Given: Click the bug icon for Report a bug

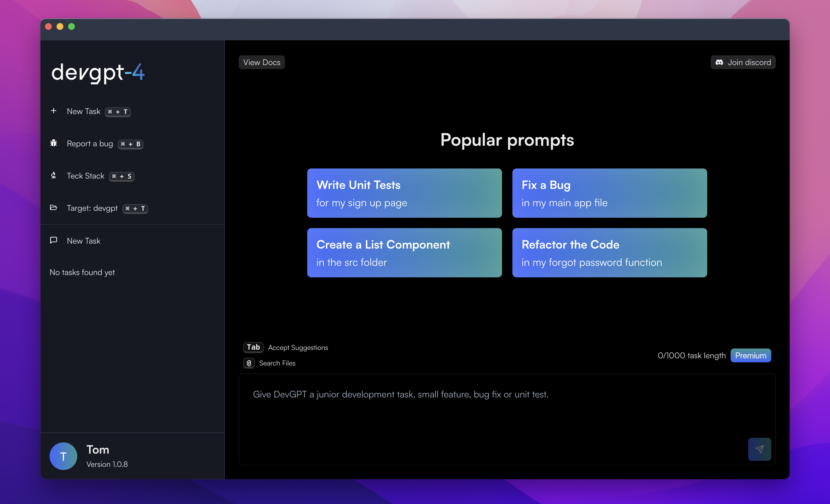Looking at the screenshot, I should tap(54, 143).
